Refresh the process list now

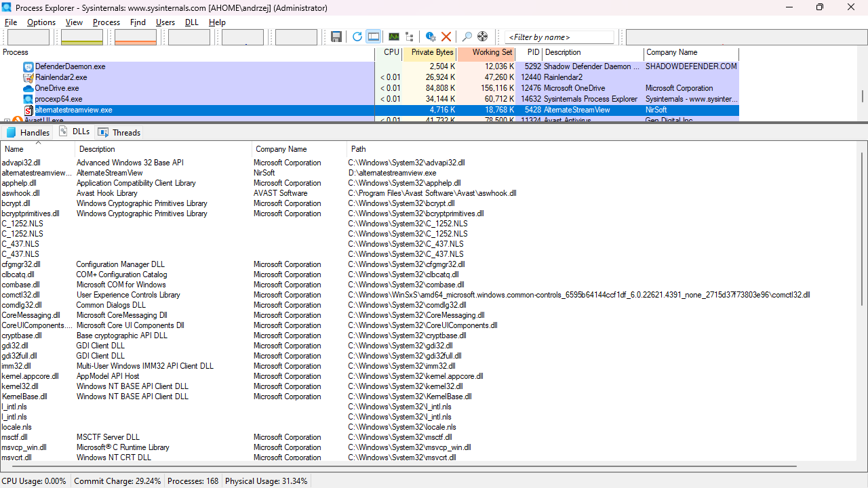click(357, 37)
